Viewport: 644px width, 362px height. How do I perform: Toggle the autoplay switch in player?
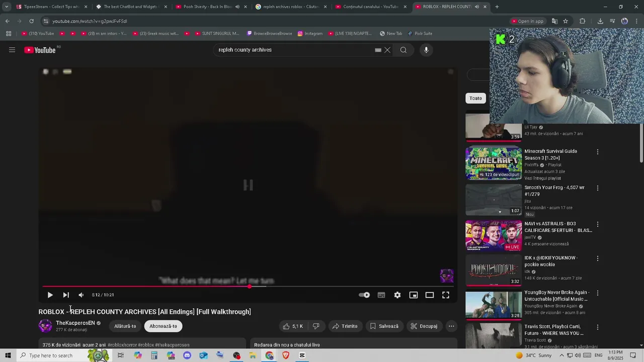(x=365, y=295)
